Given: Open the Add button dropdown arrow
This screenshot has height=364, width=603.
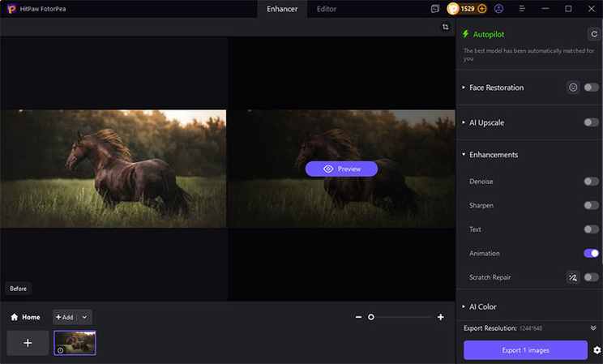Looking at the screenshot, I should coord(84,317).
